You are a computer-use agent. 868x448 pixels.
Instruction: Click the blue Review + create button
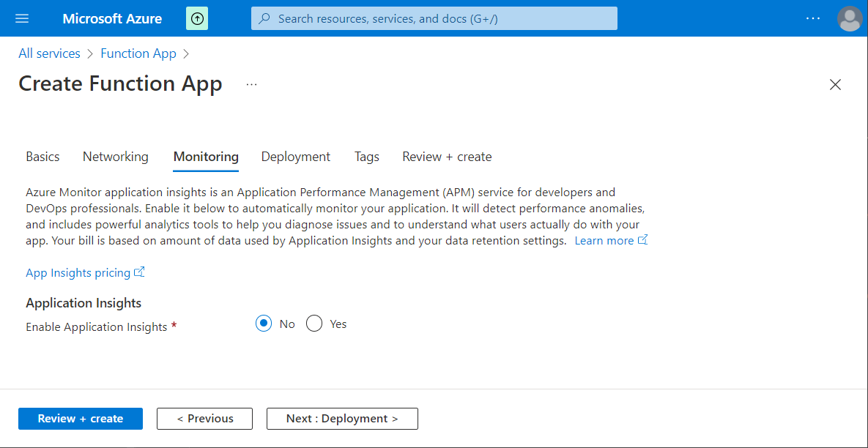[81, 419]
